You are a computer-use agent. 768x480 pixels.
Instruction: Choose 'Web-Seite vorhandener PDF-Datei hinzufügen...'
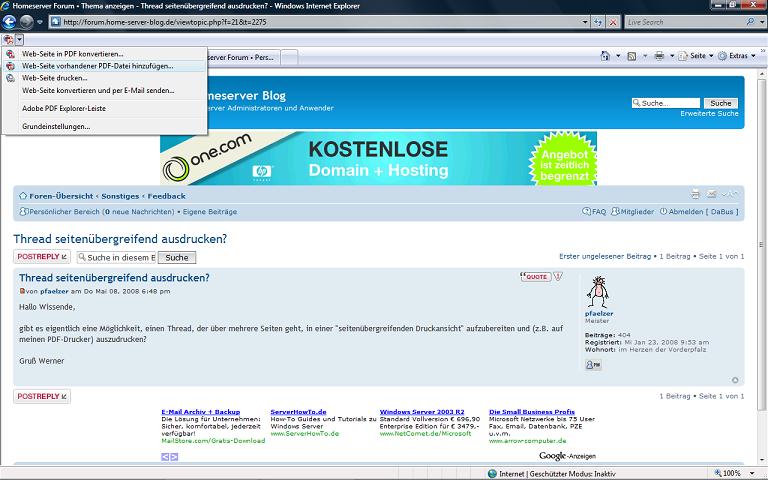(104, 66)
